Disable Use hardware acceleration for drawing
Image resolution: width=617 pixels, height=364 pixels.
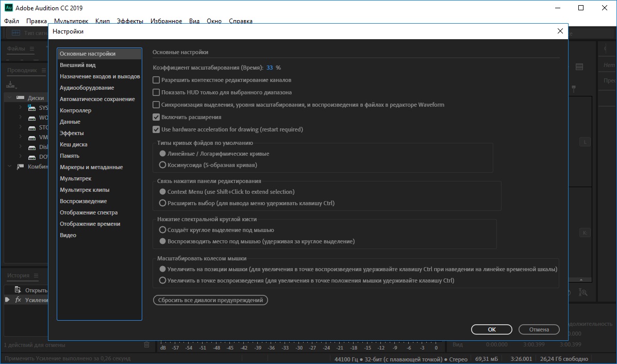click(x=156, y=130)
